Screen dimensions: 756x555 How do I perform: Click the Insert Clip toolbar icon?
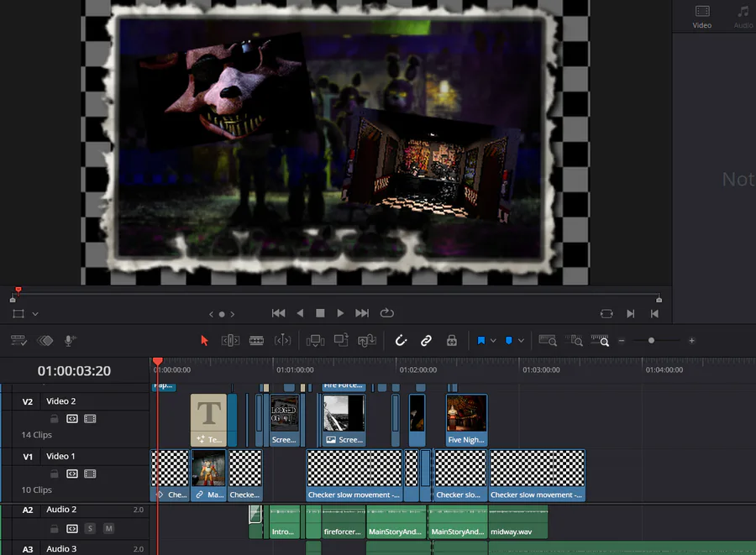315,341
